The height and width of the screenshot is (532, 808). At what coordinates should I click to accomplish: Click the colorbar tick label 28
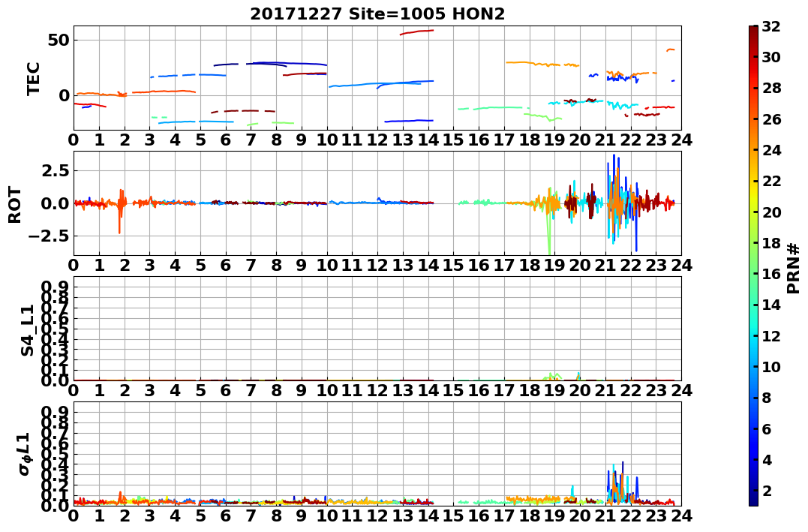(x=771, y=88)
